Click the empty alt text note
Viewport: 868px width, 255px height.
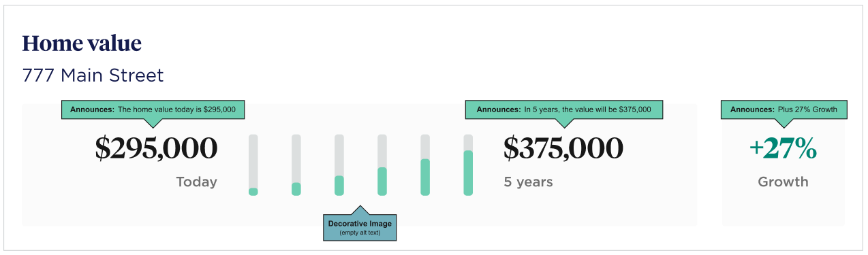360,233
